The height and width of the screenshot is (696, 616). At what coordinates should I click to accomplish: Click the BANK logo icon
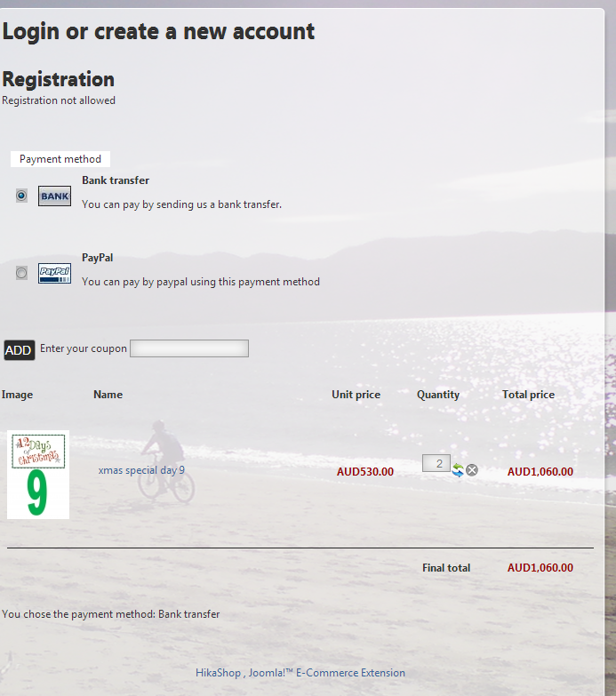(54, 196)
